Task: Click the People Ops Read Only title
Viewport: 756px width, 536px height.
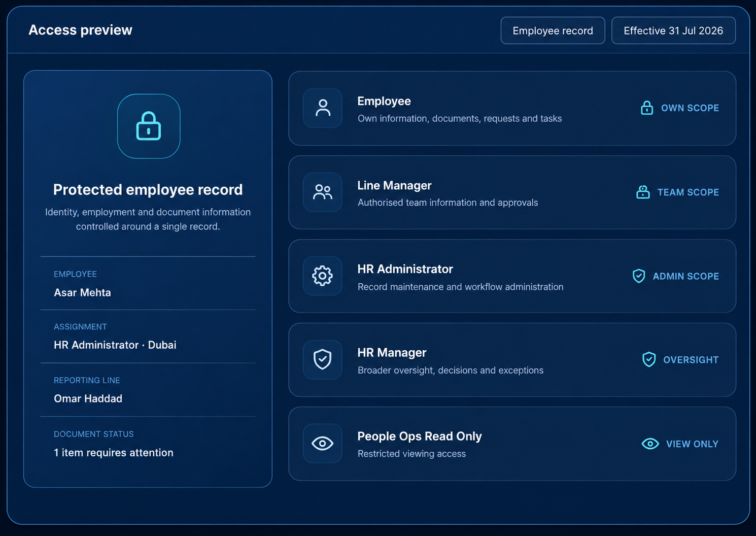Action: coord(420,437)
